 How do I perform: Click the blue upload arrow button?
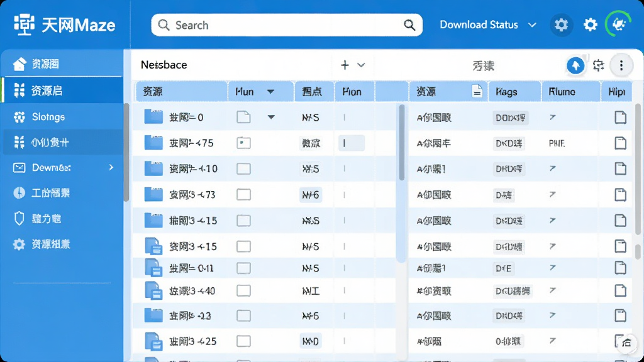click(575, 65)
